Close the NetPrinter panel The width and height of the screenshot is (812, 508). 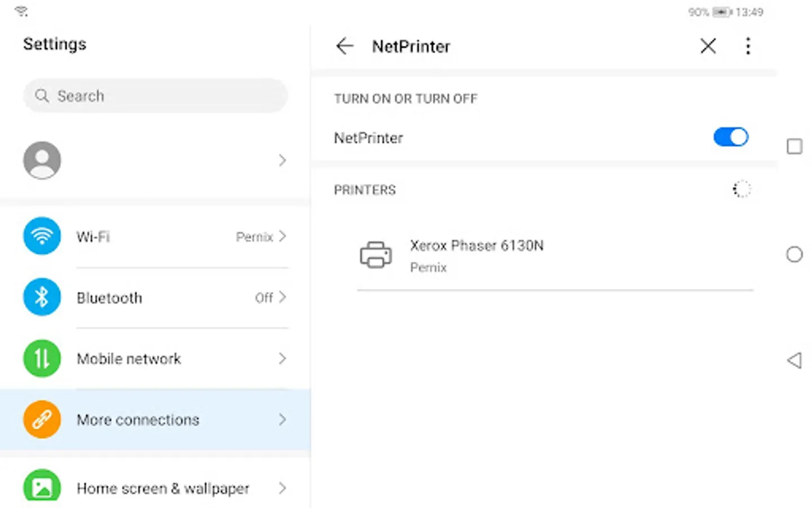708,46
